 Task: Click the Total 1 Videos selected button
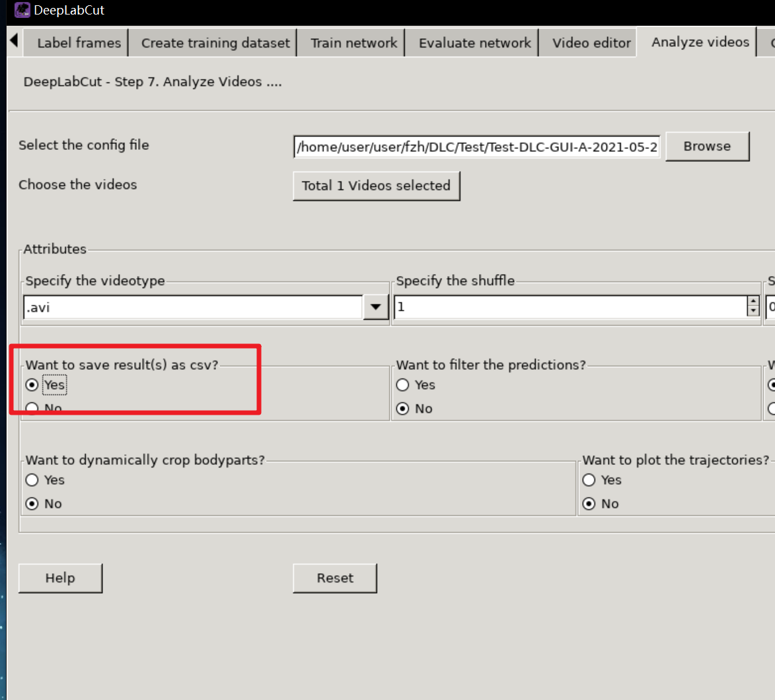pyautogui.click(x=376, y=186)
